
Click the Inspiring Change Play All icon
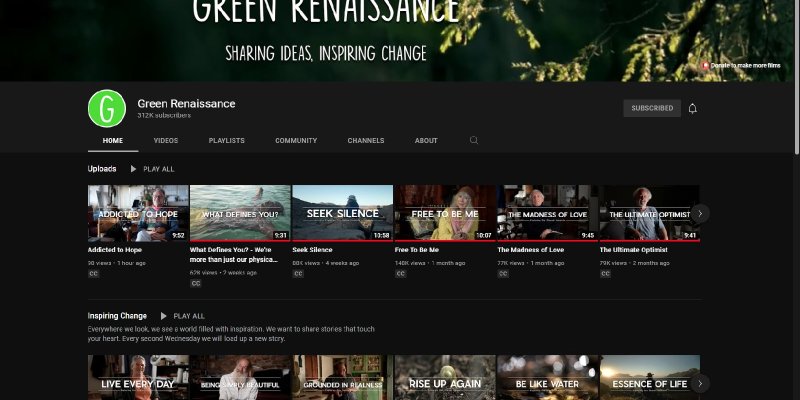(164, 316)
